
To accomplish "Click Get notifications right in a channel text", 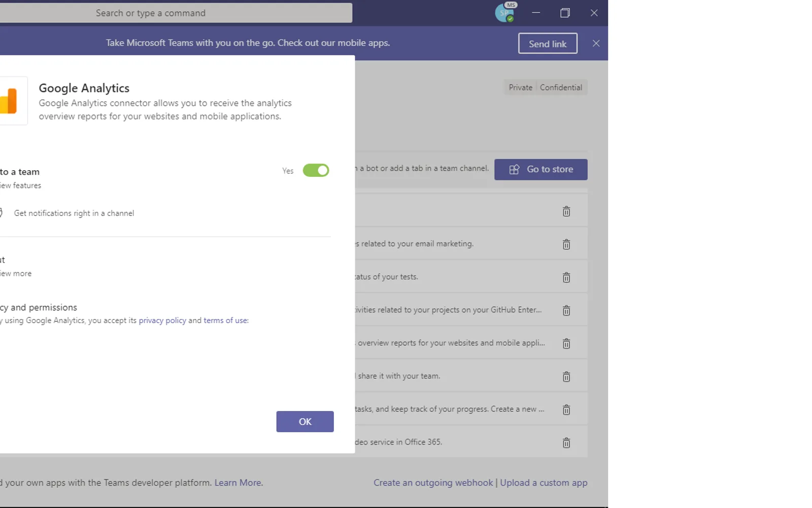I will (74, 213).
